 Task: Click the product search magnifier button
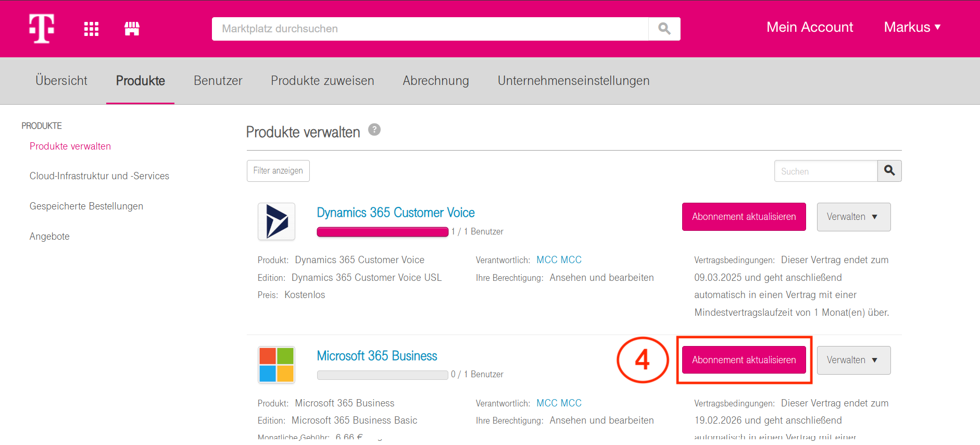(x=889, y=171)
